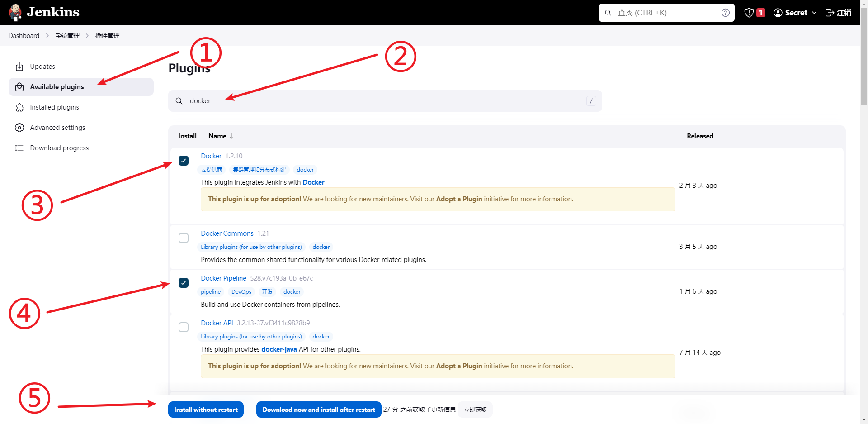Select Available plugins in sidebar
The image size is (868, 424).
pos(81,87)
